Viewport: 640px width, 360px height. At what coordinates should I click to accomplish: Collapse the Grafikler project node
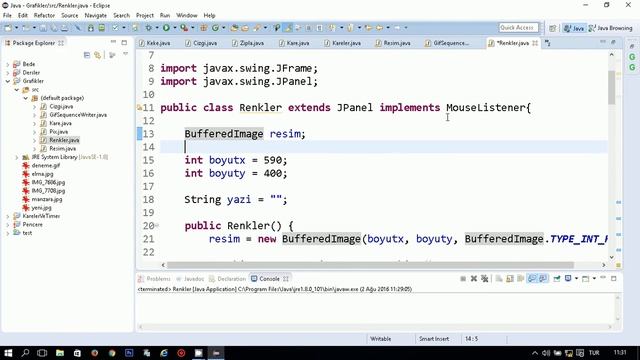[x=8, y=81]
